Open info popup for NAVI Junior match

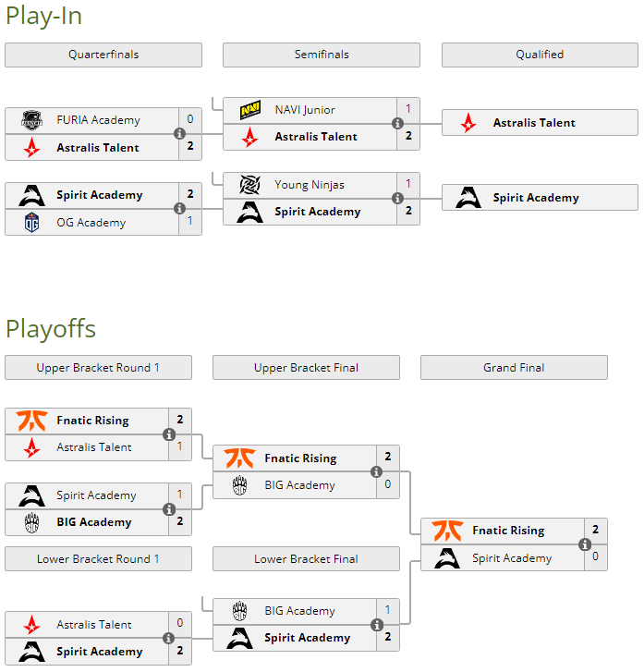tap(398, 123)
